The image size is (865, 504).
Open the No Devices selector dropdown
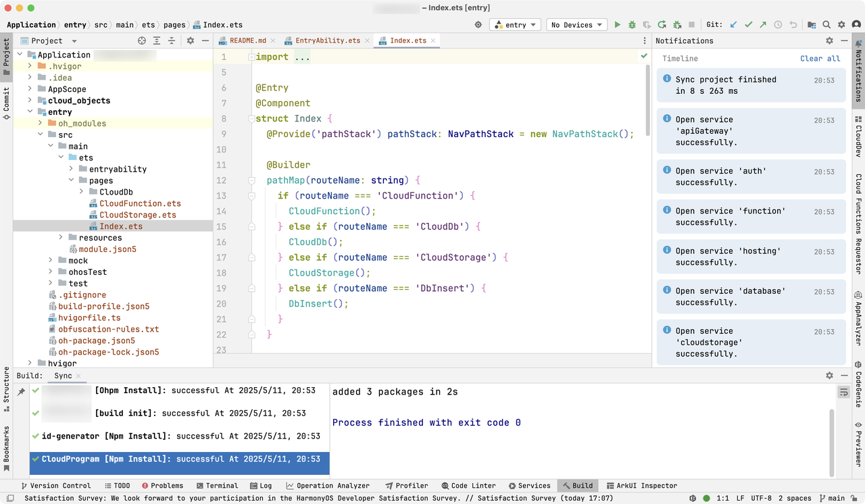tap(576, 25)
